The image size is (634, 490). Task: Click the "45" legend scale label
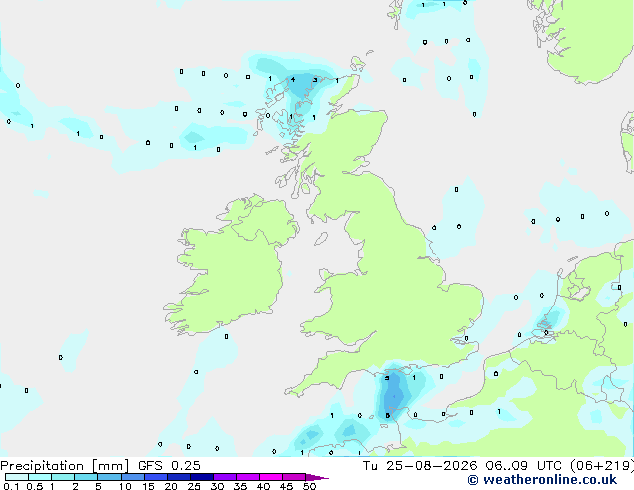tap(286, 486)
